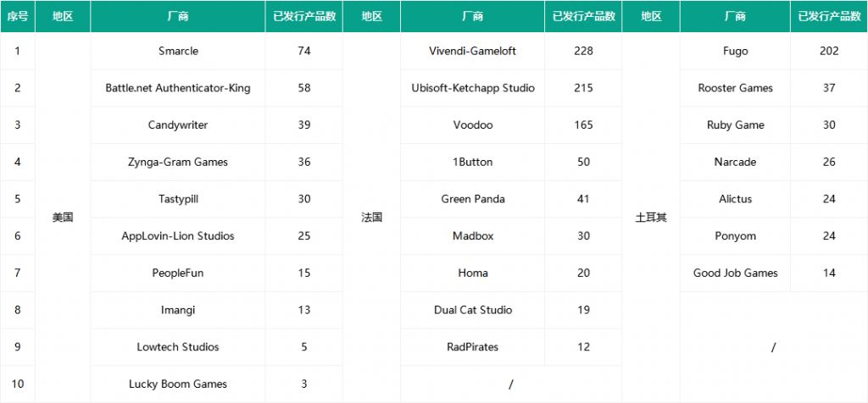Click the 序号 column header
This screenshot has height=403, width=868.
[18, 16]
